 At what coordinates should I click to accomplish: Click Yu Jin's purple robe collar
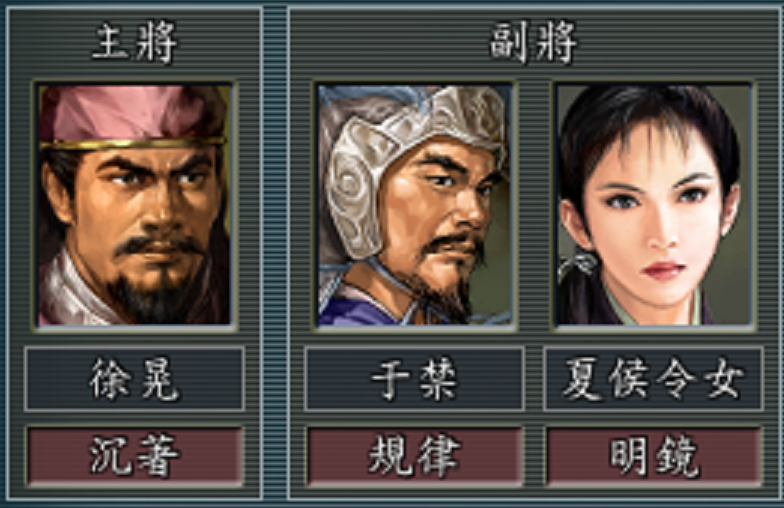(360, 308)
